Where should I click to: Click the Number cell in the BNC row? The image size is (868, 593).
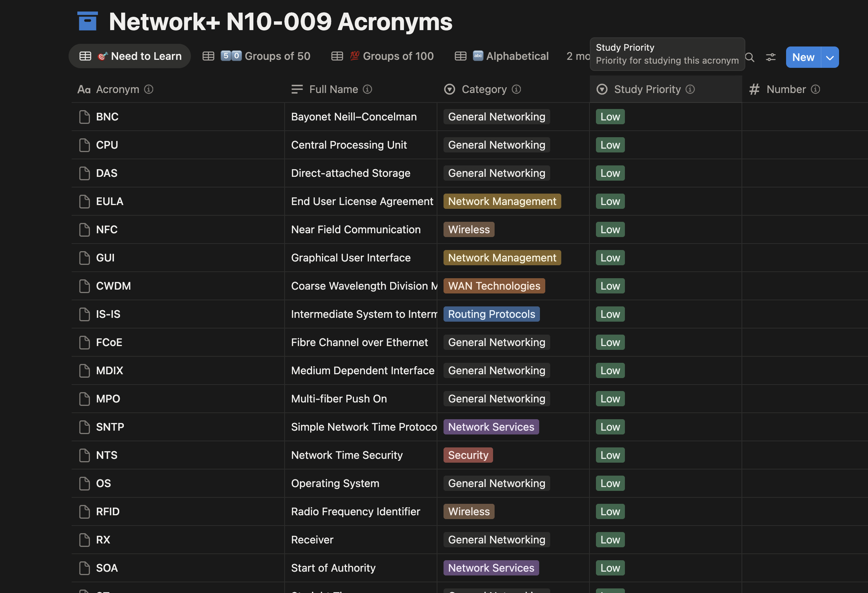(x=805, y=117)
